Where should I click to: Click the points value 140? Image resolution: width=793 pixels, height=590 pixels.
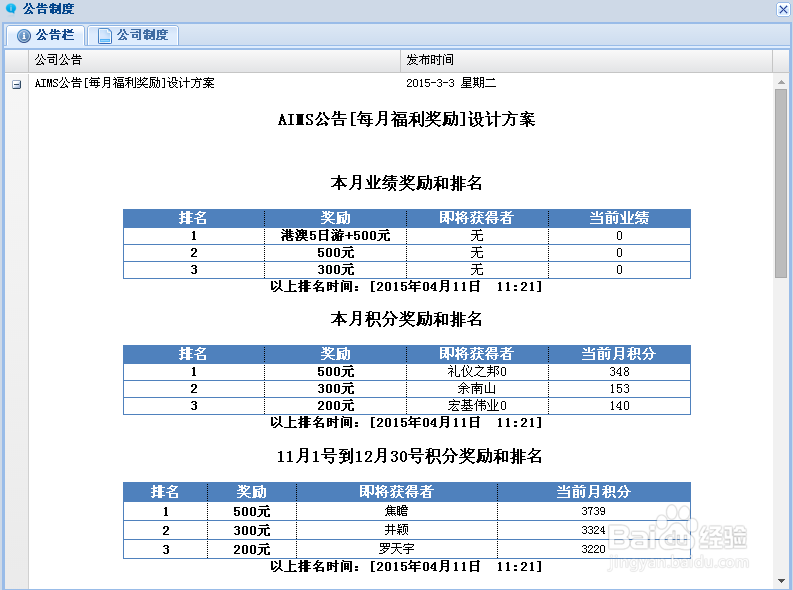point(619,406)
